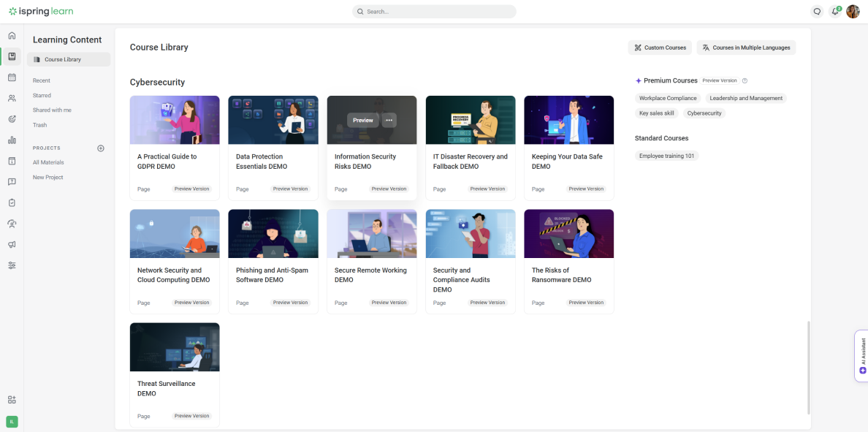This screenshot has height=432, width=868.
Task: Open Data Protection Essentials thumbnail
Action: point(273,120)
